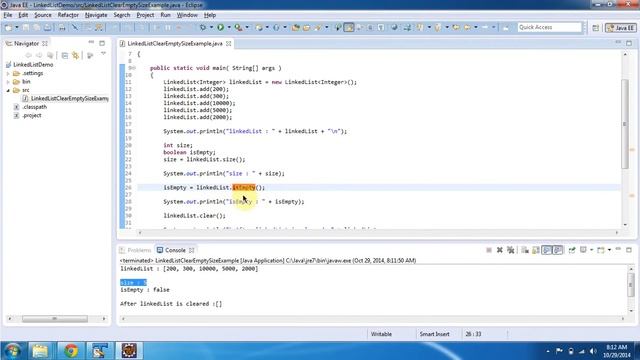
Task: Toggle Scroll Lock in Console toolbar
Action: (x=536, y=250)
